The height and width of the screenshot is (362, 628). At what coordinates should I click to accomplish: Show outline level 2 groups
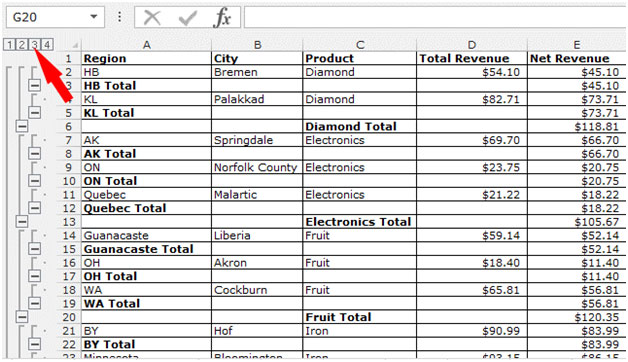click(22, 44)
